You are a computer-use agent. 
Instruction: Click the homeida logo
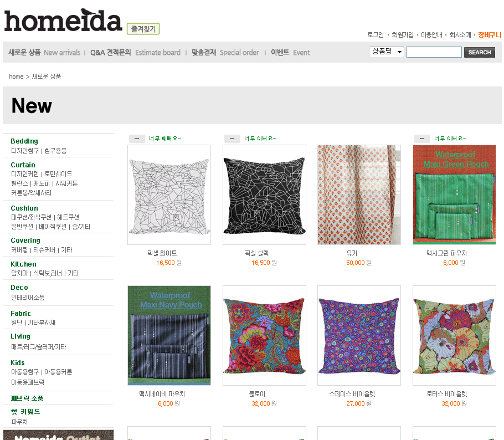tap(63, 21)
